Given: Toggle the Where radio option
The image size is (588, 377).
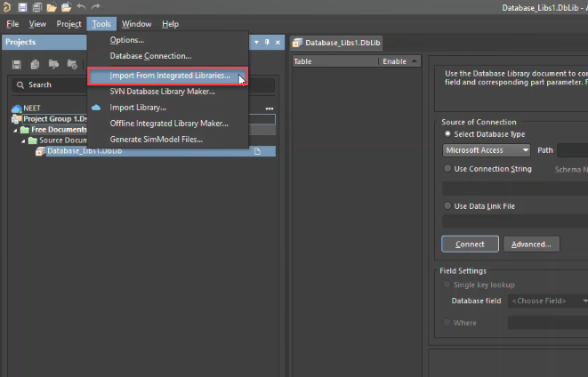Looking at the screenshot, I should 447,322.
